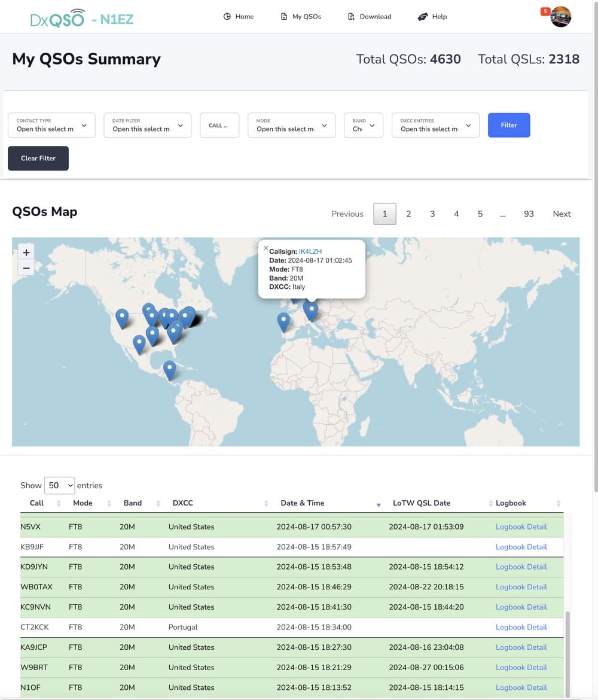Click the Home clock icon
The image size is (598, 700).
(227, 17)
